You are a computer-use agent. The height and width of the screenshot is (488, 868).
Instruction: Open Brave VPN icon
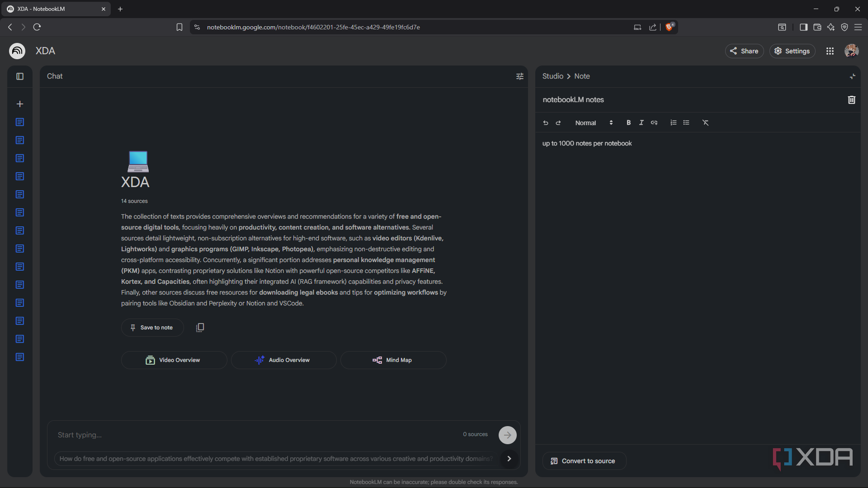click(844, 27)
